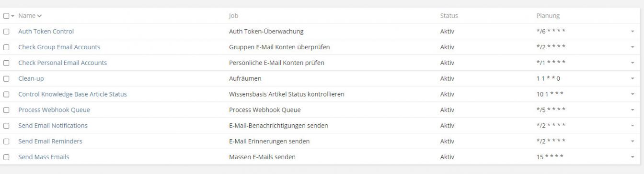Open the row dropdown for Send Email Notifications
644x174 pixels.
point(632,126)
